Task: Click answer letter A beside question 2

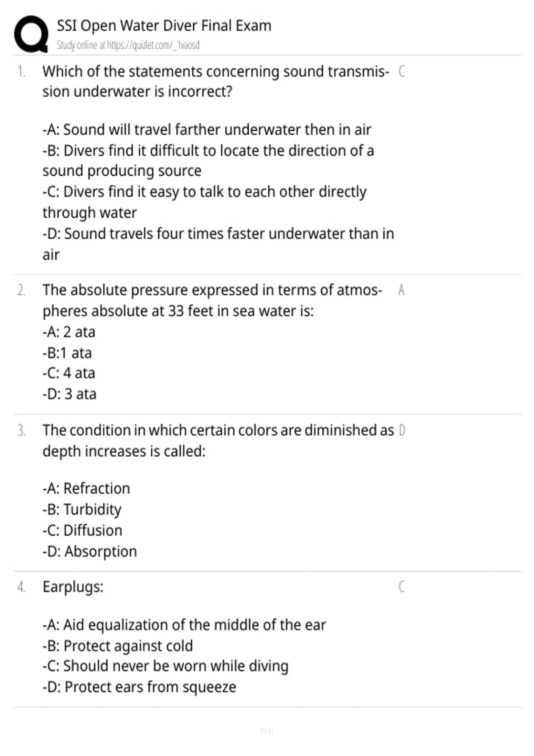Action: click(401, 290)
